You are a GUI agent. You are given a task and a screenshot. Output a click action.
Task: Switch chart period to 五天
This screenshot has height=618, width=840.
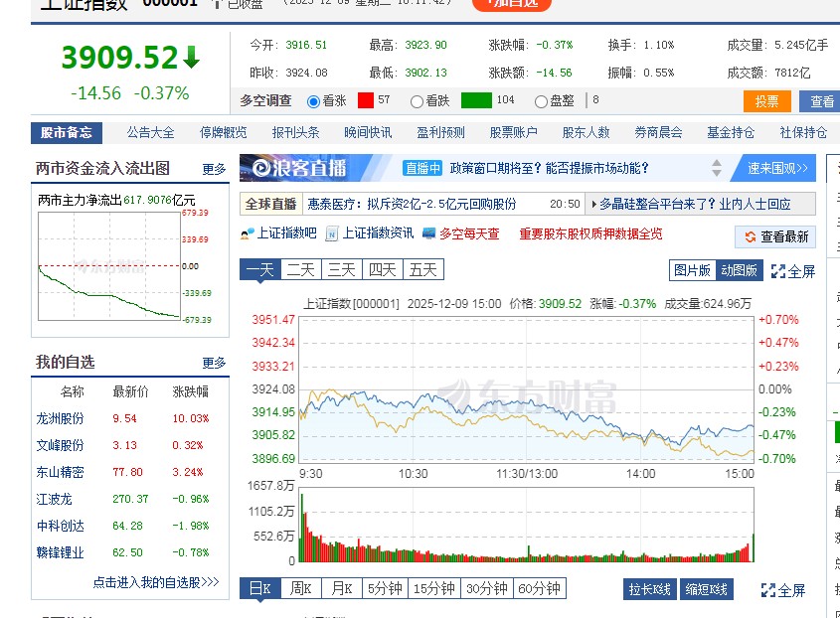click(x=422, y=269)
